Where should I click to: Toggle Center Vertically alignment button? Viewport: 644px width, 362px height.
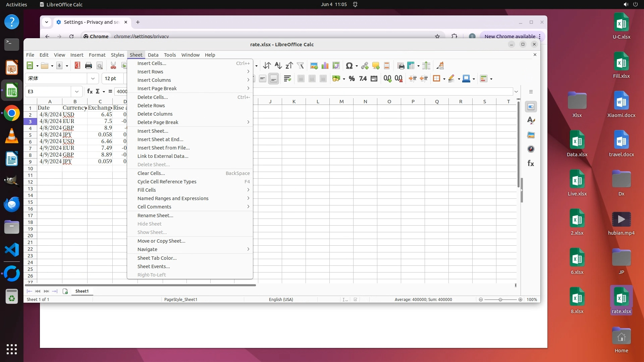pos(263,79)
